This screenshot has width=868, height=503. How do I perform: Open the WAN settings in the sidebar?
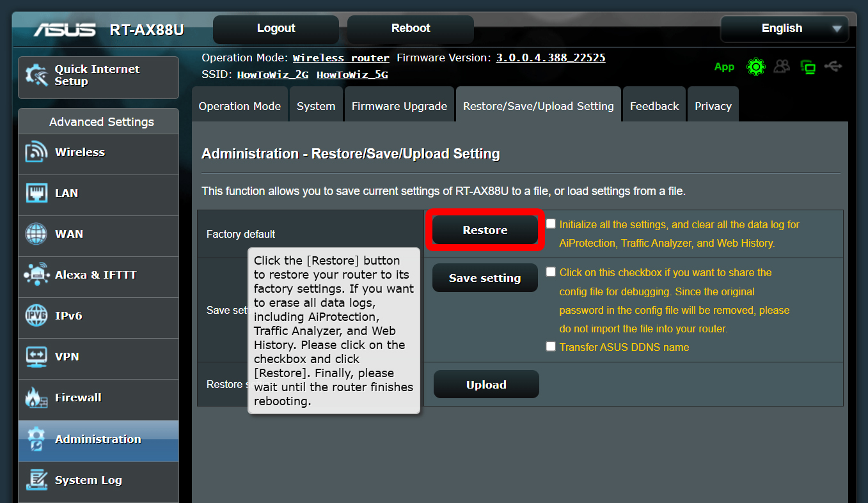(37, 233)
